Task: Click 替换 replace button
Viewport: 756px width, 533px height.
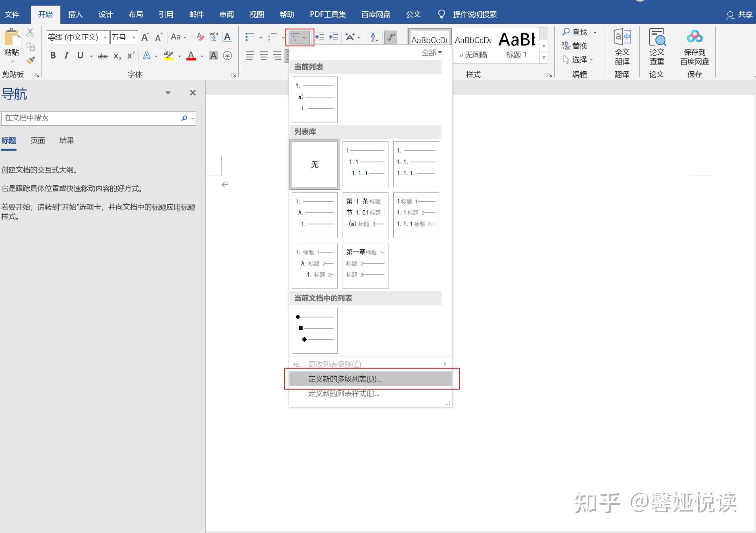Action: 575,46
